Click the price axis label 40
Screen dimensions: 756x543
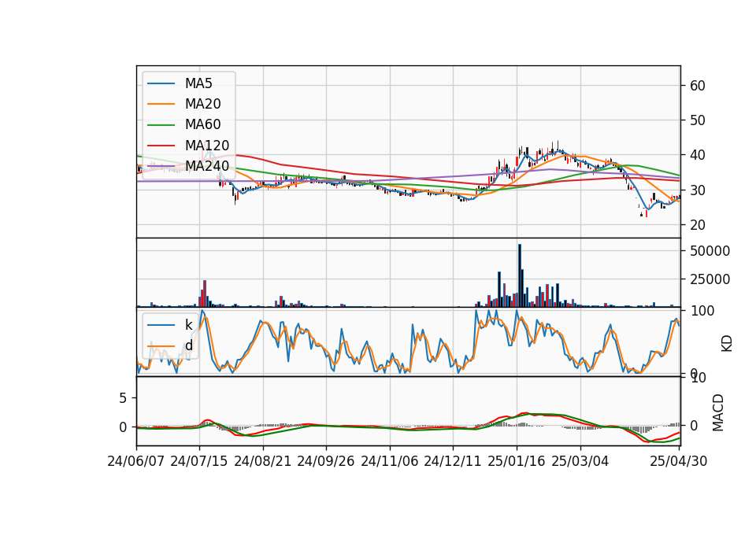[x=698, y=155]
